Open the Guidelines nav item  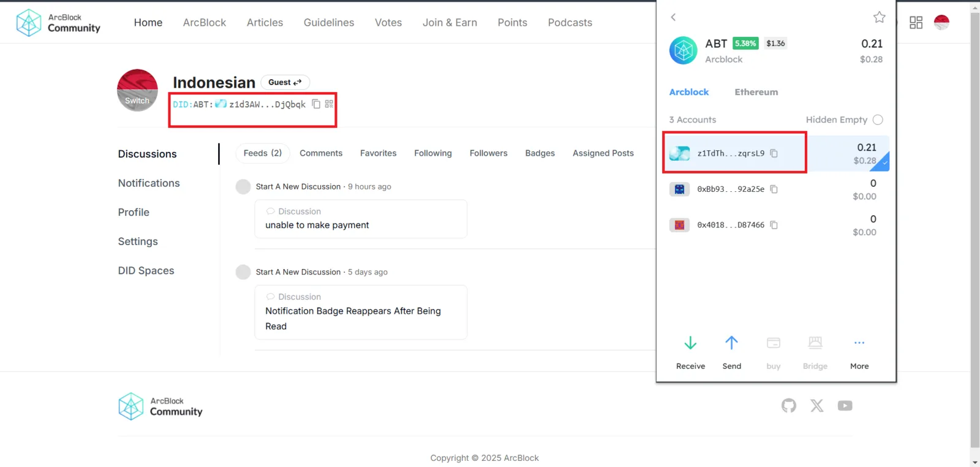[329, 23]
